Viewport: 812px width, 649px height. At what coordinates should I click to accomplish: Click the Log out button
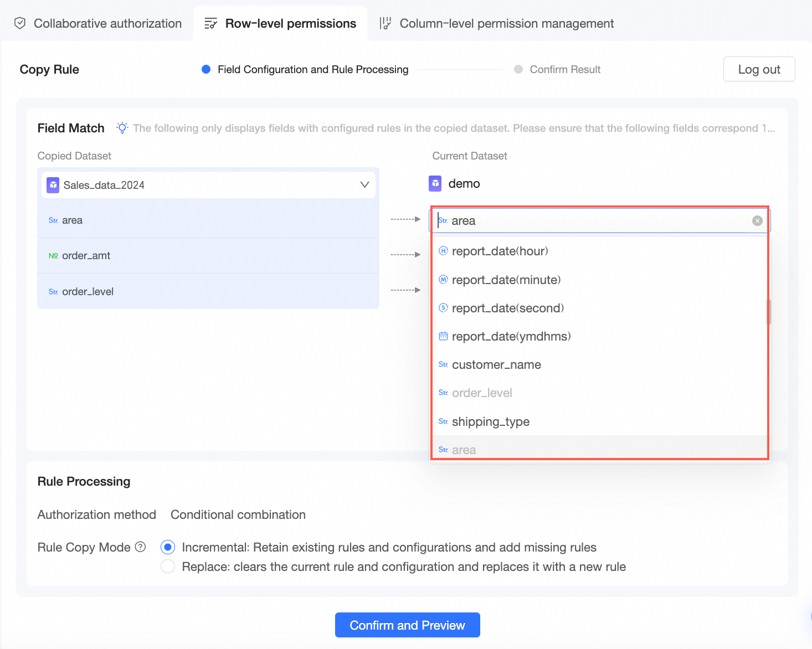(759, 69)
